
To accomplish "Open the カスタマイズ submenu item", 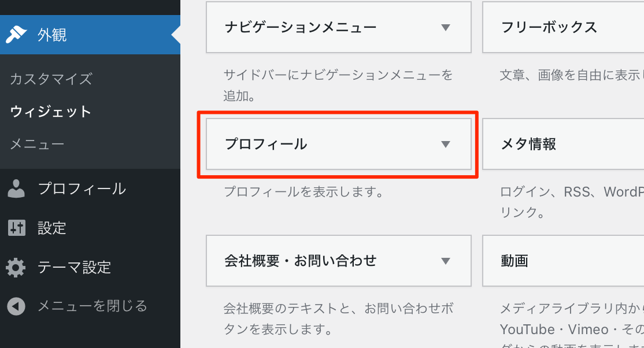I will 51,79.
